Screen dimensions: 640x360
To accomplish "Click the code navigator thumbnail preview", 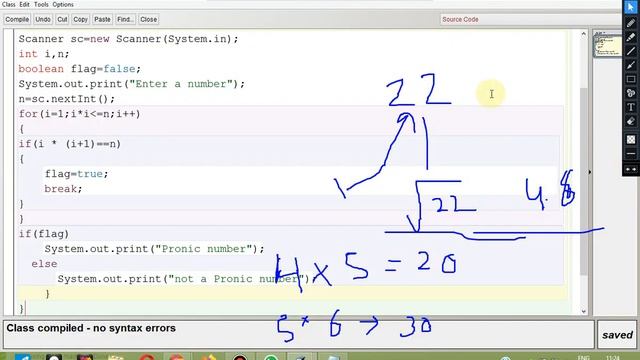I will 607,45.
